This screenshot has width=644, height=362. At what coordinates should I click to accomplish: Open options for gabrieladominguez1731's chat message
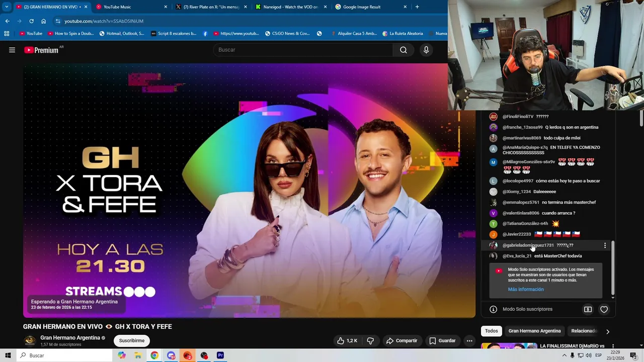[605, 245]
